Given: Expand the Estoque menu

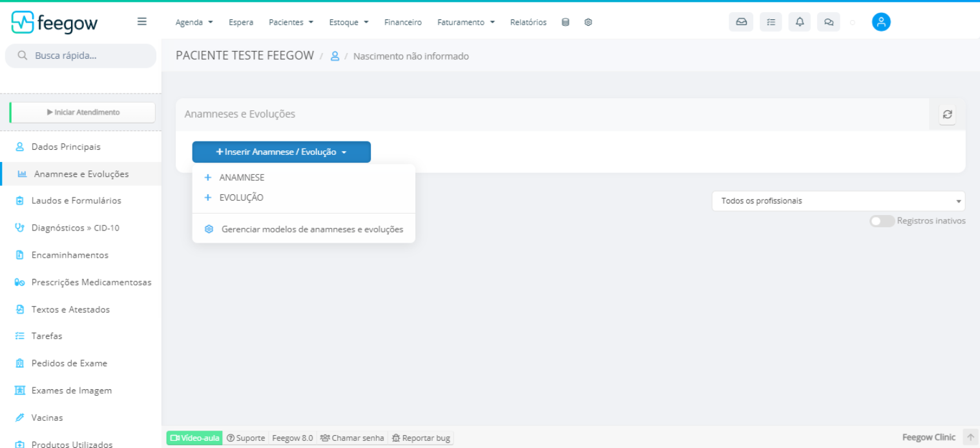Looking at the screenshot, I should point(349,22).
